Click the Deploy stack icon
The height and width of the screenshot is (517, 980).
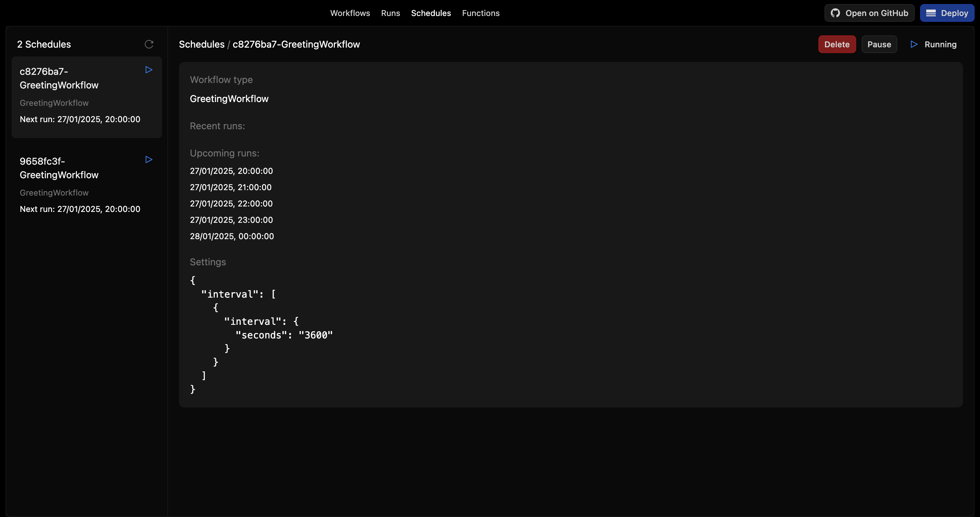point(931,13)
